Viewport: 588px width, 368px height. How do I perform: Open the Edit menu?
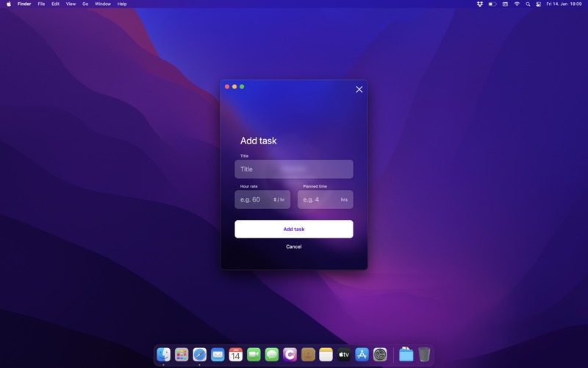56,4
